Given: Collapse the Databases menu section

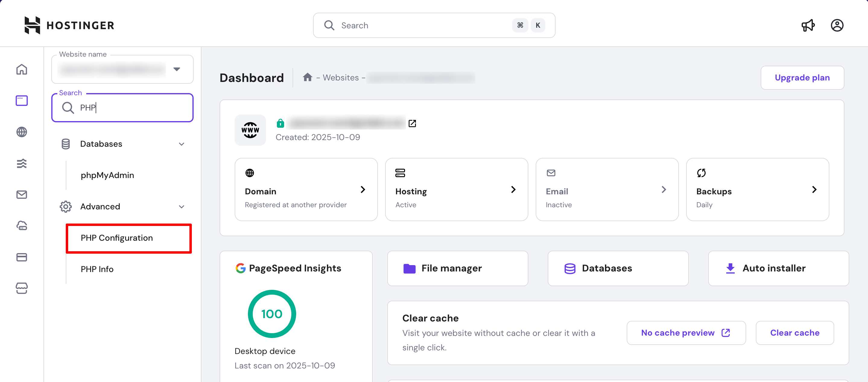Looking at the screenshot, I should 181,144.
